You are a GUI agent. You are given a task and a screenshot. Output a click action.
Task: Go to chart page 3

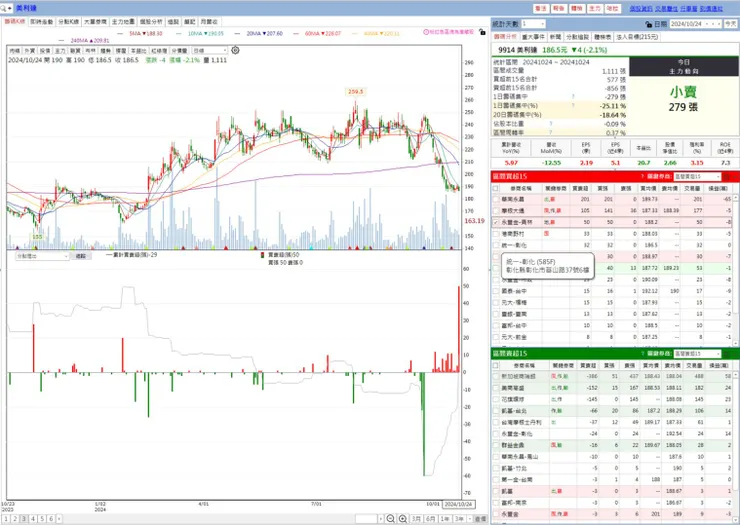pyautogui.click(x=24, y=519)
